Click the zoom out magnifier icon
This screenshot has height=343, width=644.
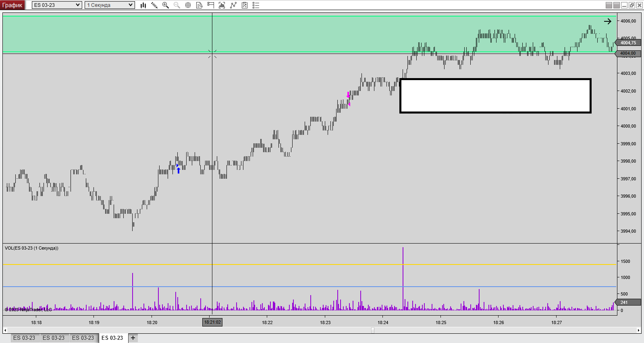pos(177,5)
